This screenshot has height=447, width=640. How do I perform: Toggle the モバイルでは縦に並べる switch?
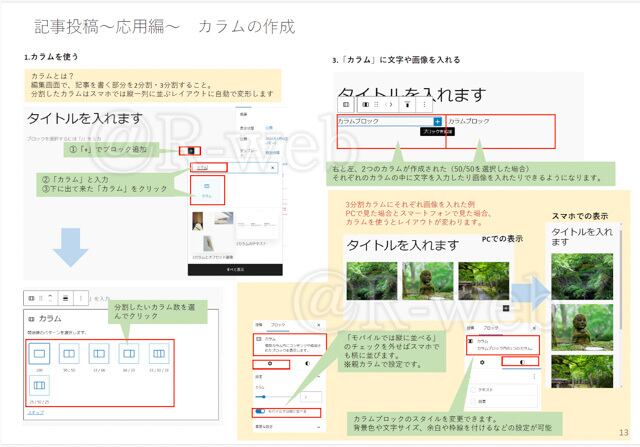[260, 411]
